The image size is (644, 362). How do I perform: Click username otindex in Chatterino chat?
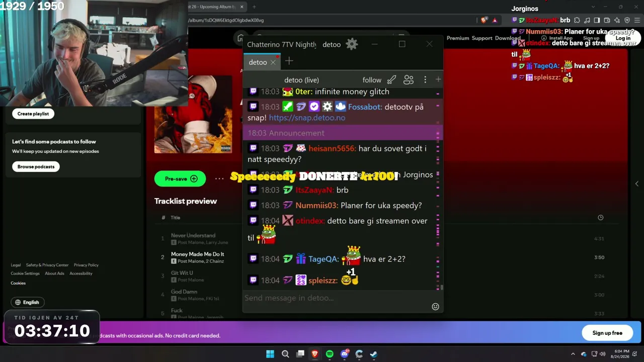(310, 221)
